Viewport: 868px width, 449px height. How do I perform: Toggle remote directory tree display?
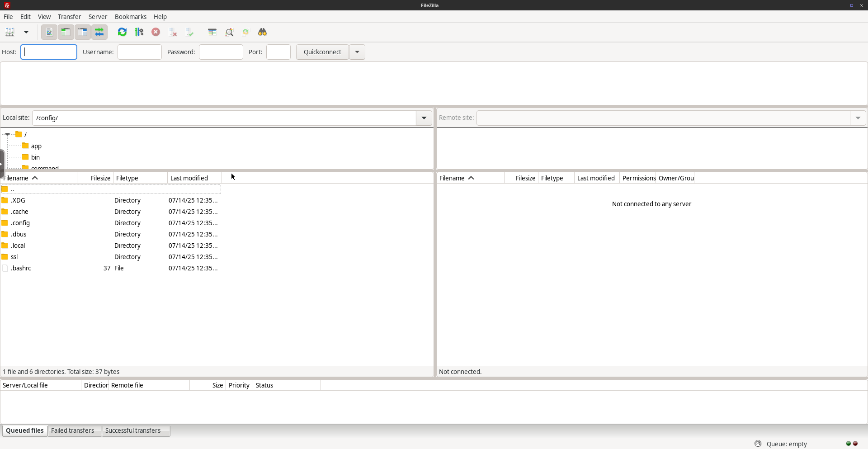(x=82, y=32)
